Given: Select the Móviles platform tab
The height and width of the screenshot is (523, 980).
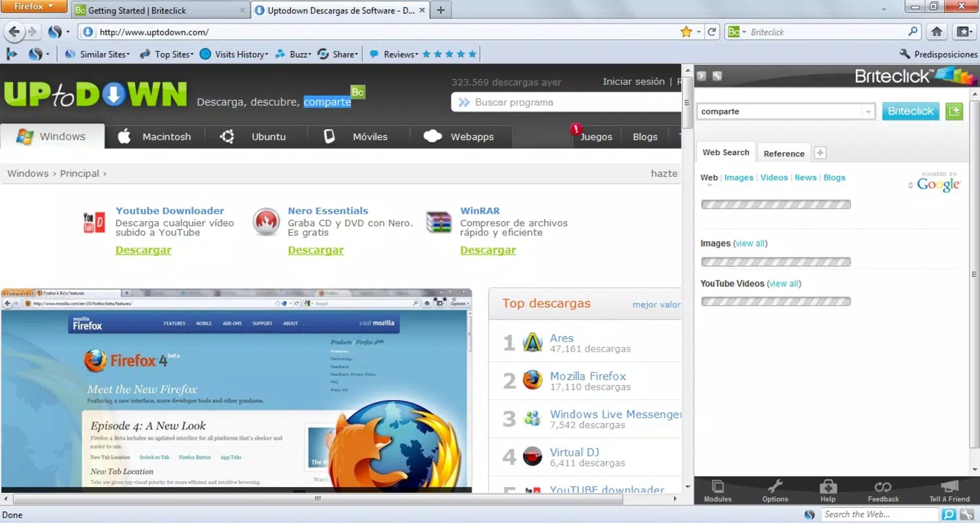Looking at the screenshot, I should click(355, 137).
